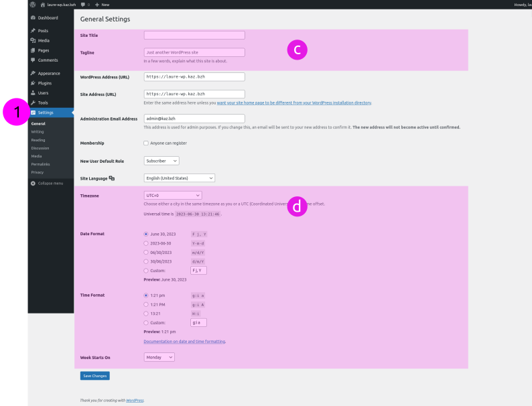
Task: Choose the 13:21 time format option
Action: point(147,313)
